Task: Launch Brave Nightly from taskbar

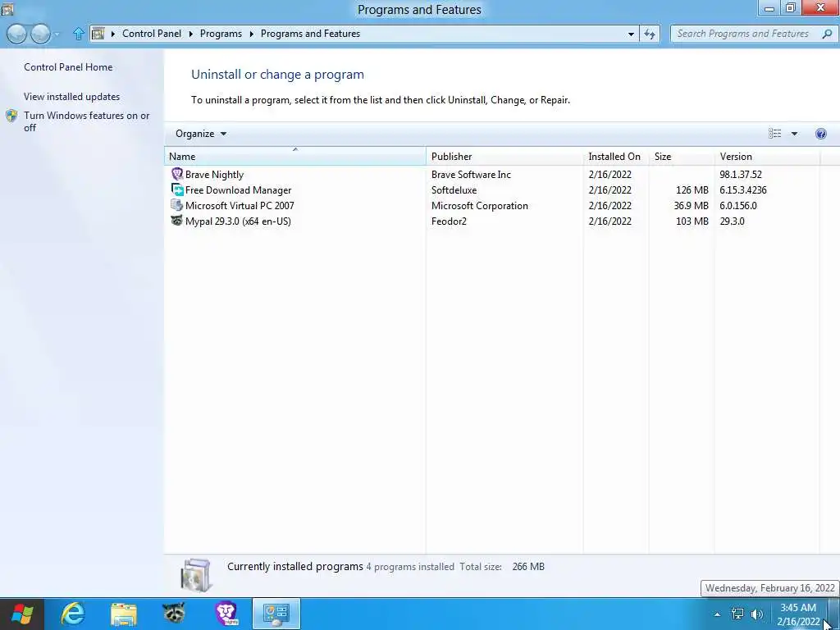Action: click(x=226, y=614)
